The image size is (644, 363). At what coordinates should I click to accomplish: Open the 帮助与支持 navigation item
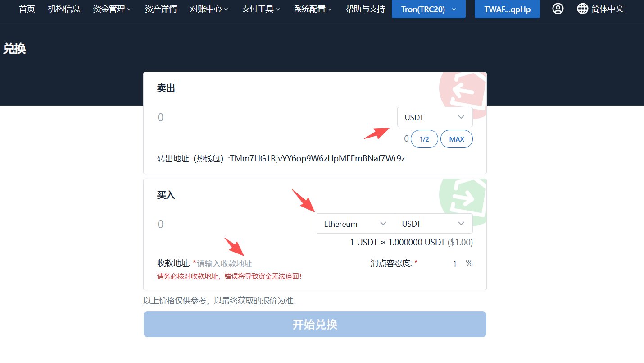[365, 8]
